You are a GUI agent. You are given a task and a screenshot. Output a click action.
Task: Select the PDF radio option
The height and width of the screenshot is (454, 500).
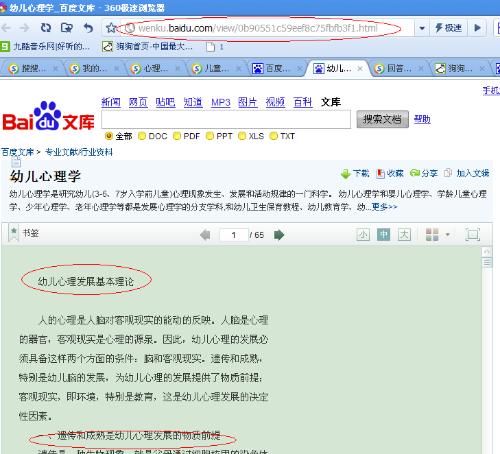pyautogui.click(x=177, y=136)
